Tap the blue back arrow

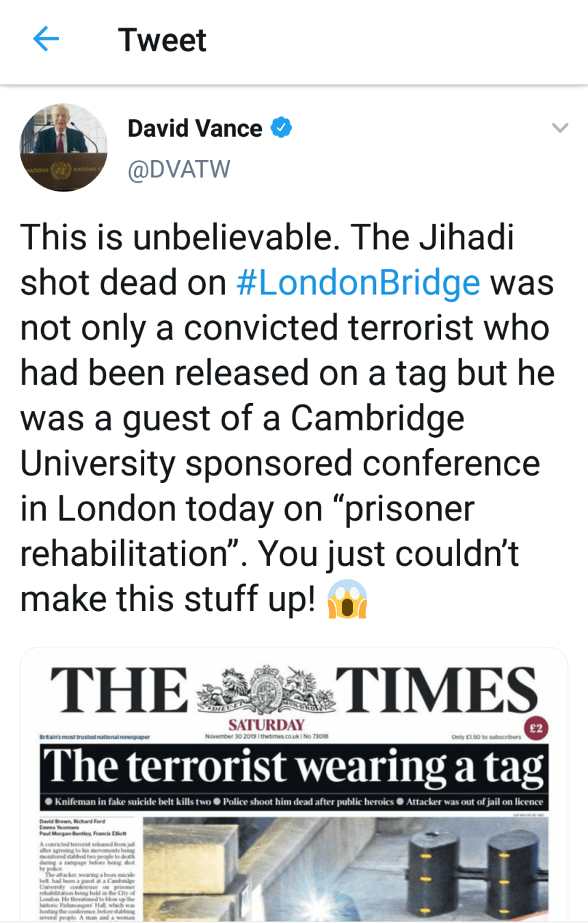pyautogui.click(x=46, y=40)
